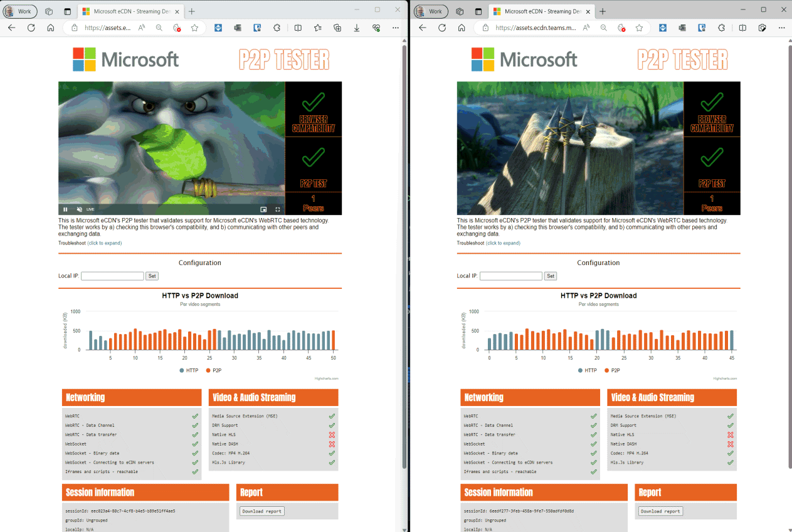Screen dimensions: 792x532
Task: Expand Troubleshoot section in the left window
Action: (104, 243)
